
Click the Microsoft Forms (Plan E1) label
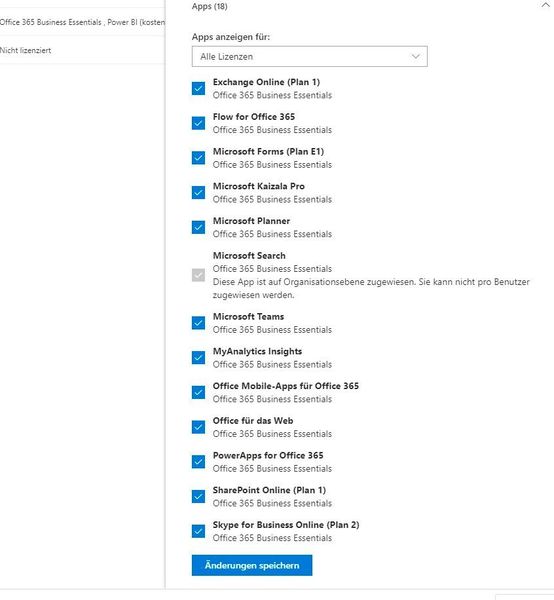(x=268, y=152)
